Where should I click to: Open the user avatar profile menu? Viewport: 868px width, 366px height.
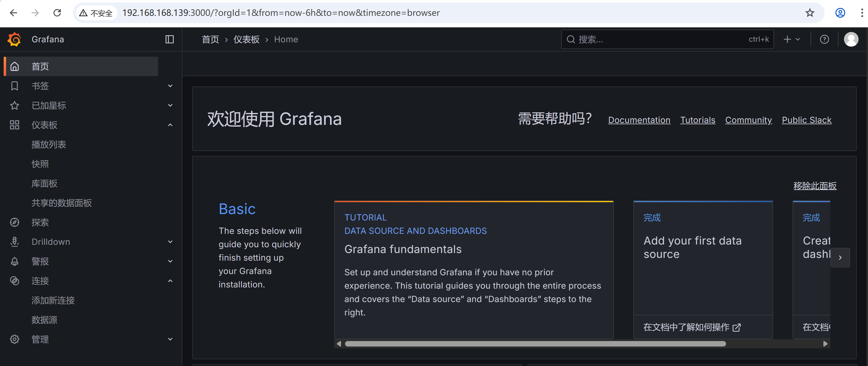coord(851,39)
